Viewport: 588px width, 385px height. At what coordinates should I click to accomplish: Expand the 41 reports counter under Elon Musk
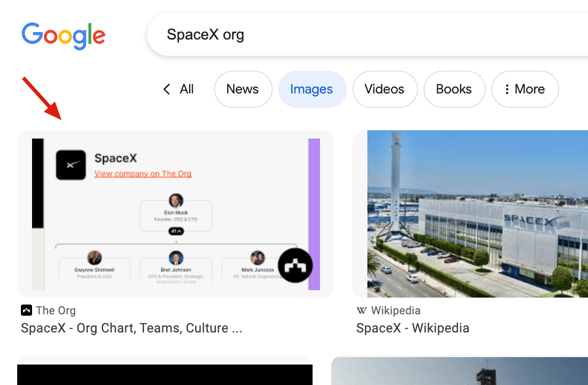point(176,231)
